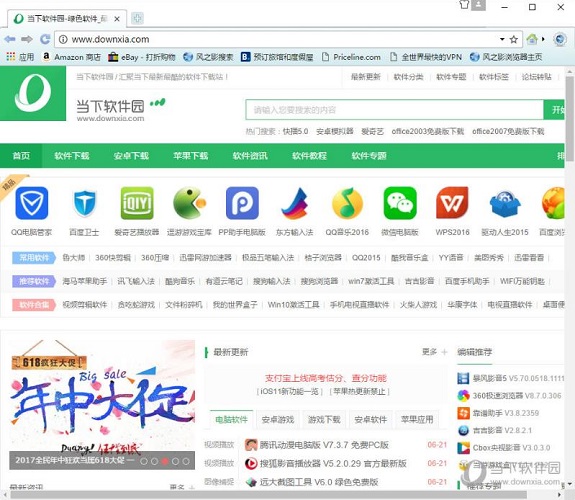The width and height of the screenshot is (575, 500).
Task: Open the eBay 打折购物 bookmark
Action: coord(142,57)
